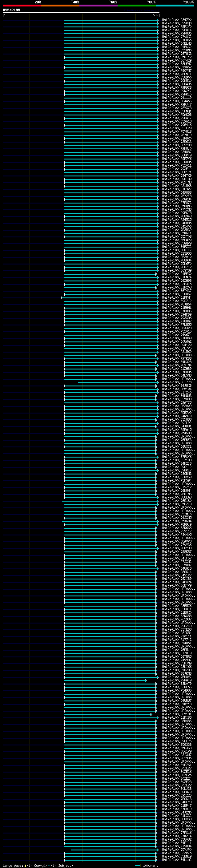Click label UniRef100_P21569
Screen dimensions: 197x868
pos(176,352)
